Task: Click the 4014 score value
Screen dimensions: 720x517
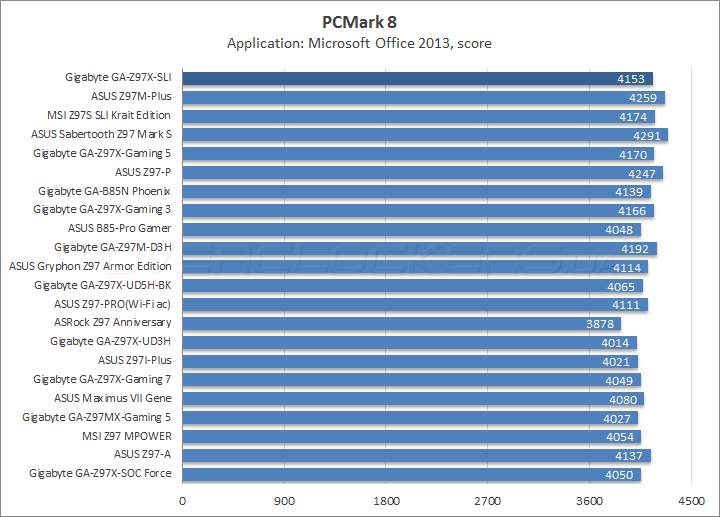Action: 615,343
